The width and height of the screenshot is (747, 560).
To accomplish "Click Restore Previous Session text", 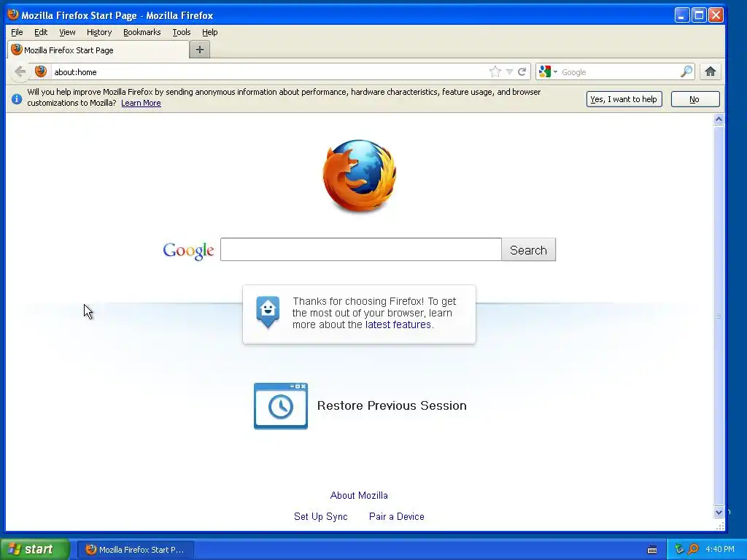I will point(392,405).
